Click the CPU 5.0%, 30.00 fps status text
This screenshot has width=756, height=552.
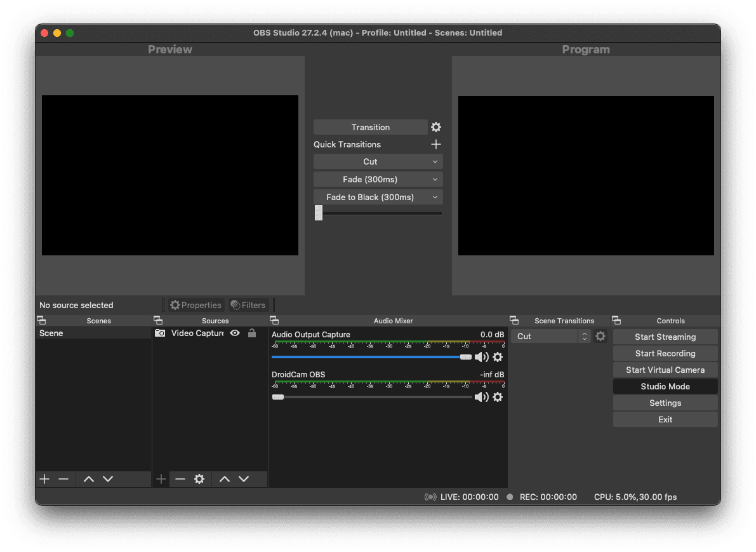[x=635, y=497]
